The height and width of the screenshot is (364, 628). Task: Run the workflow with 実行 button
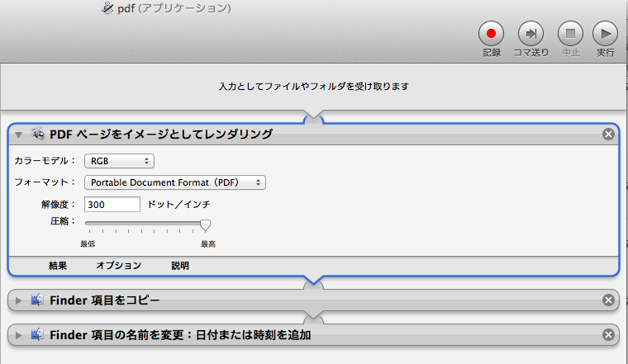tap(605, 34)
